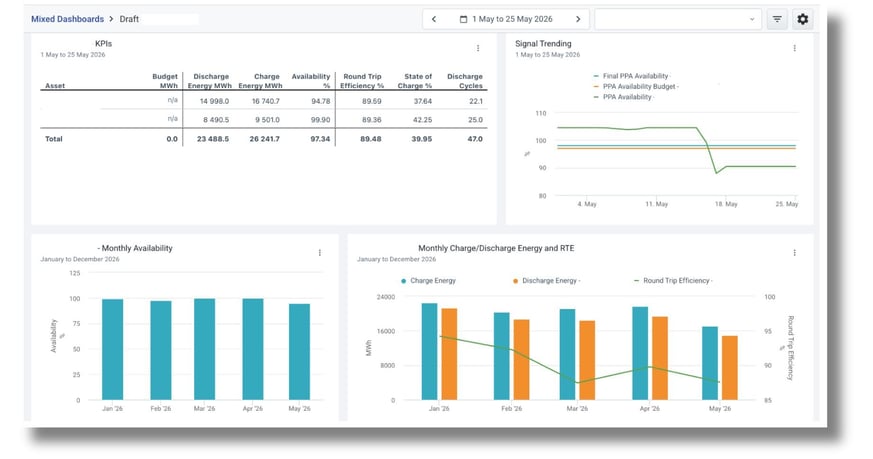The height and width of the screenshot is (459, 873).
Task: Sort by Round Trip Efficiency % header
Action: pyautogui.click(x=362, y=81)
